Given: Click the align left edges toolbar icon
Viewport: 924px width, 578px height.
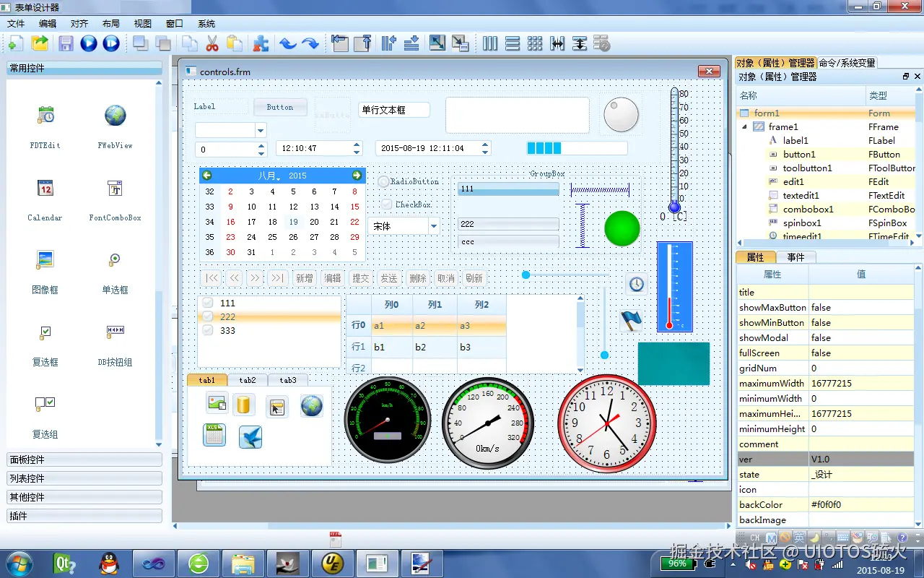Looking at the screenshot, I should click(x=340, y=43).
